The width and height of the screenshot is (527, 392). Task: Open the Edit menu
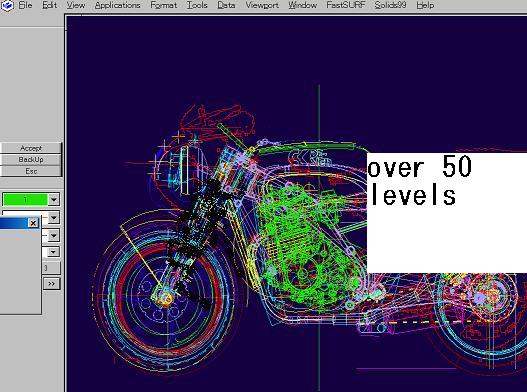click(x=49, y=5)
